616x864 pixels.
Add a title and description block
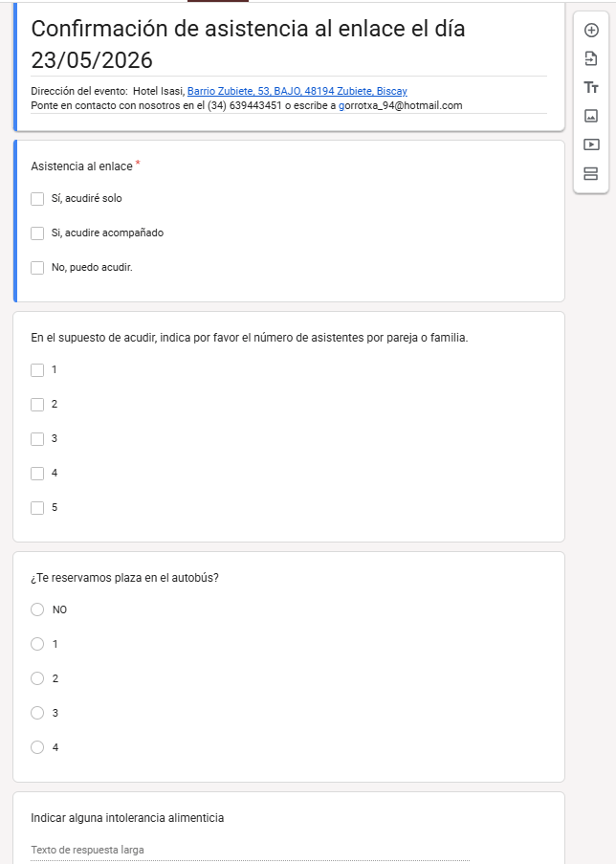[x=591, y=87]
